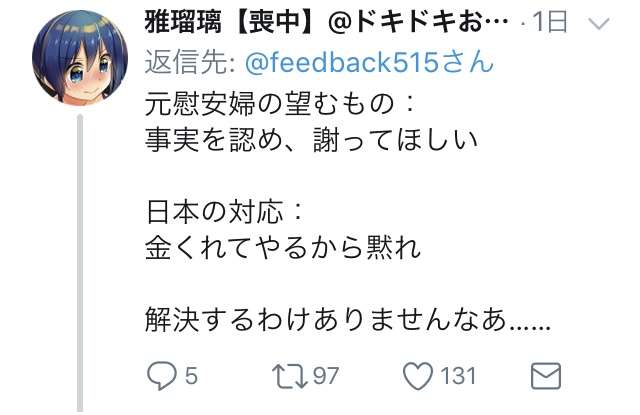Open tweet by tapping 元慰安婦の望むもの line
The width and height of the screenshot is (640, 415).
(x=280, y=104)
